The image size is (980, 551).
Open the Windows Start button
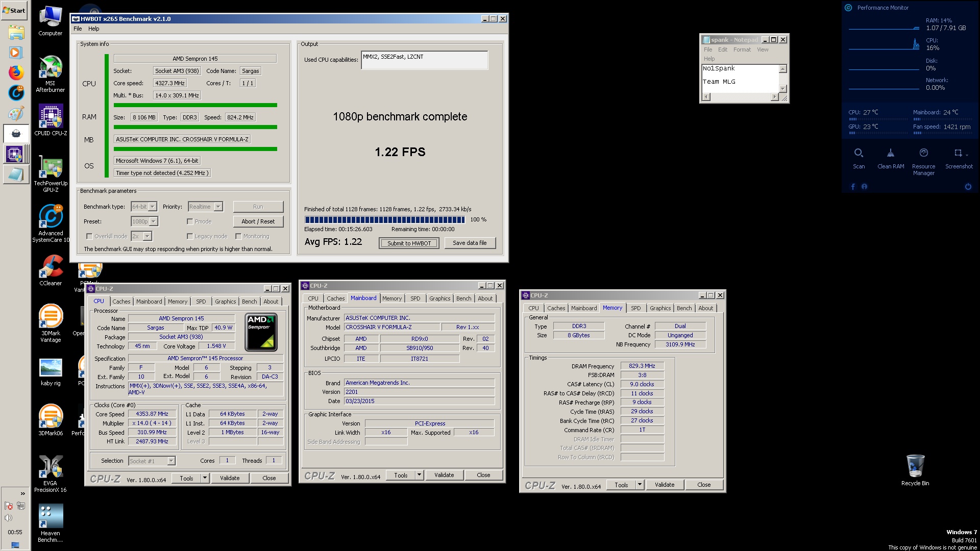[x=14, y=10]
